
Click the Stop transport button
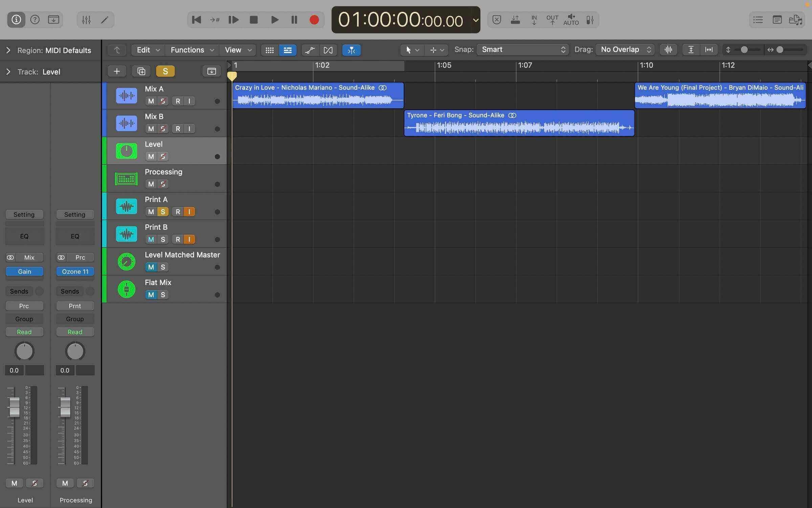[x=254, y=20]
